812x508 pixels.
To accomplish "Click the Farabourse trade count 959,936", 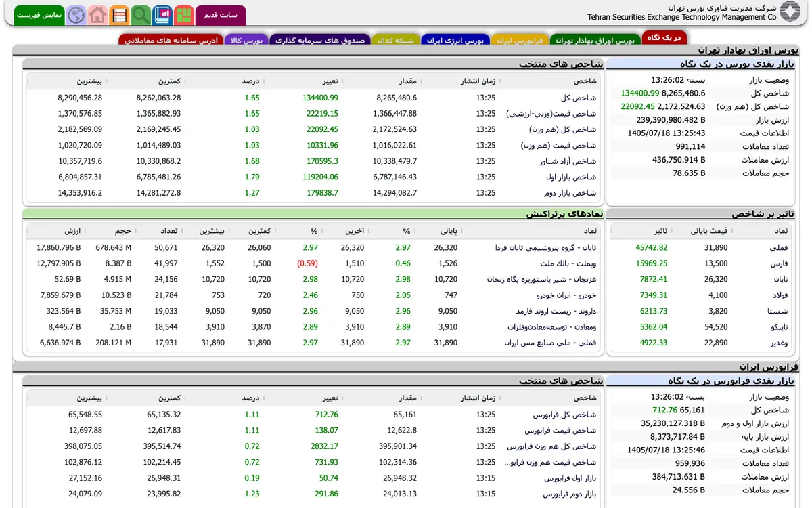I will click(690, 463).
